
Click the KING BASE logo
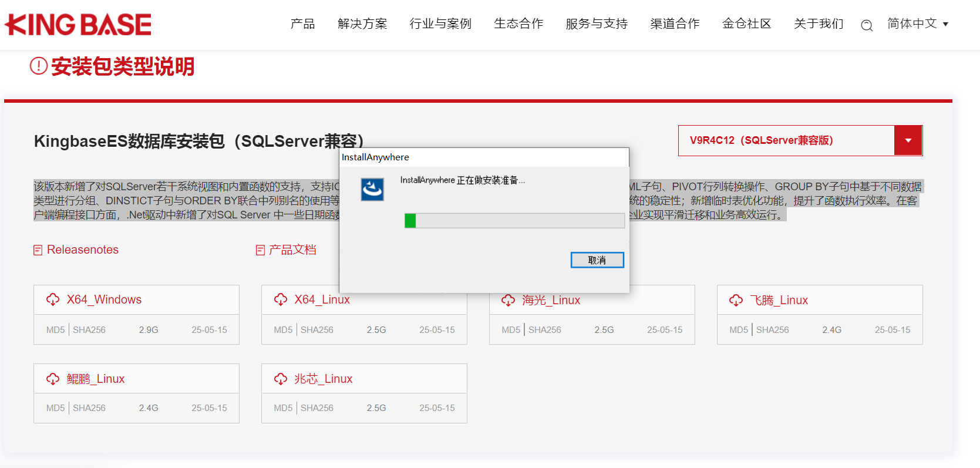pos(78,25)
